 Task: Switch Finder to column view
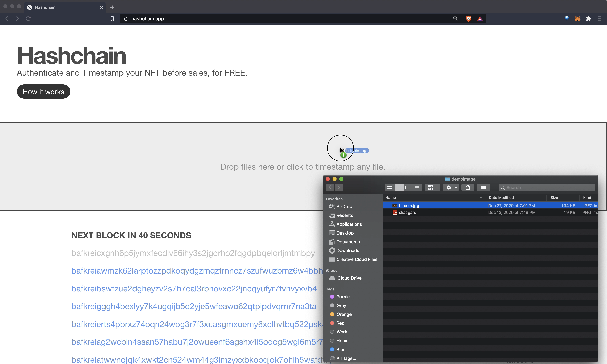click(x=408, y=187)
